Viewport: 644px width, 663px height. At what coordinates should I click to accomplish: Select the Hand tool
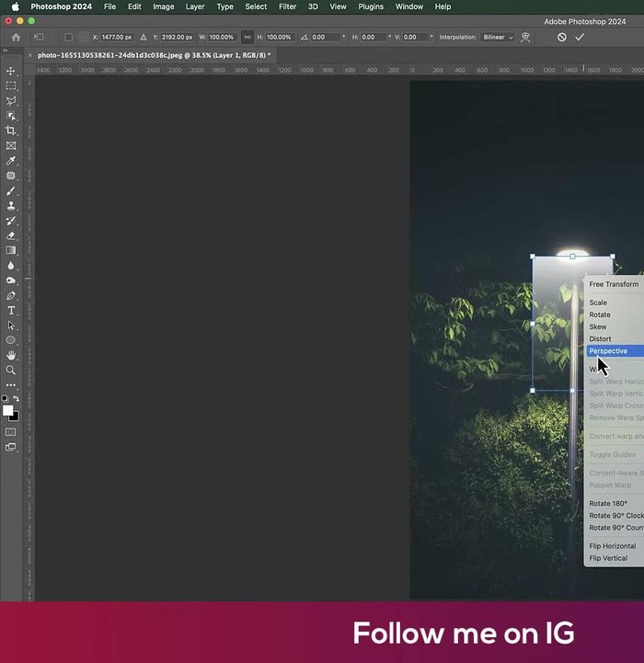click(11, 355)
